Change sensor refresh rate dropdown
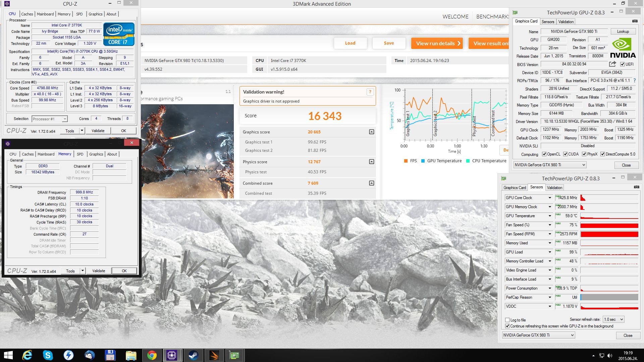644x362 pixels. click(x=613, y=319)
